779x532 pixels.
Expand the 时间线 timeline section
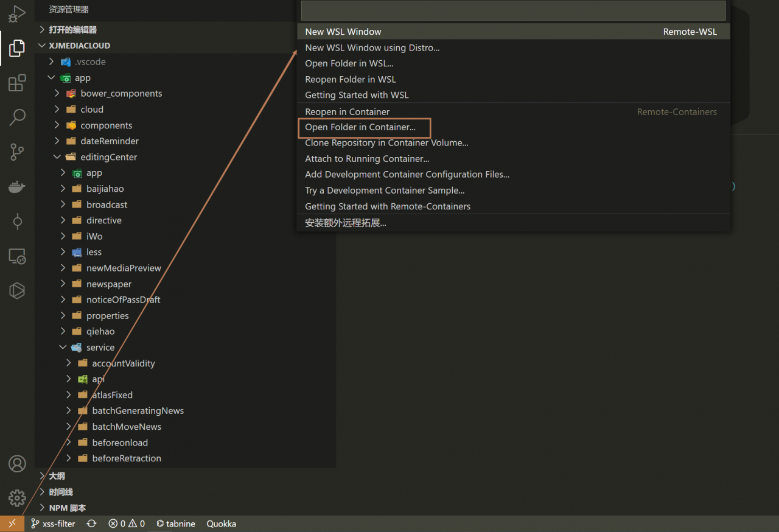click(185, 492)
